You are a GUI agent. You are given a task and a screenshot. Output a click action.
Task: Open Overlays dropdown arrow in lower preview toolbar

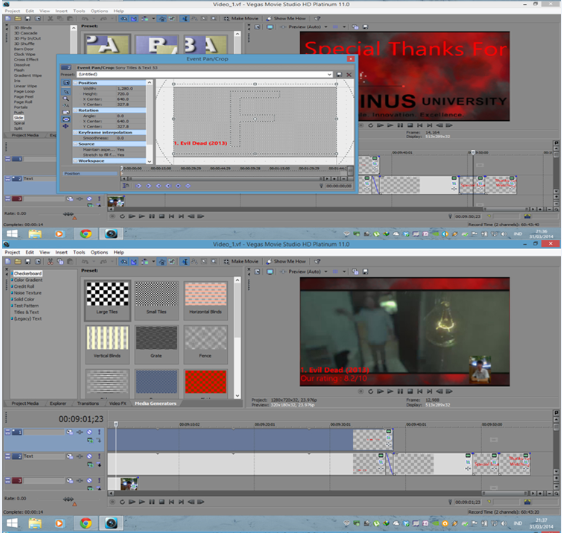click(x=344, y=272)
